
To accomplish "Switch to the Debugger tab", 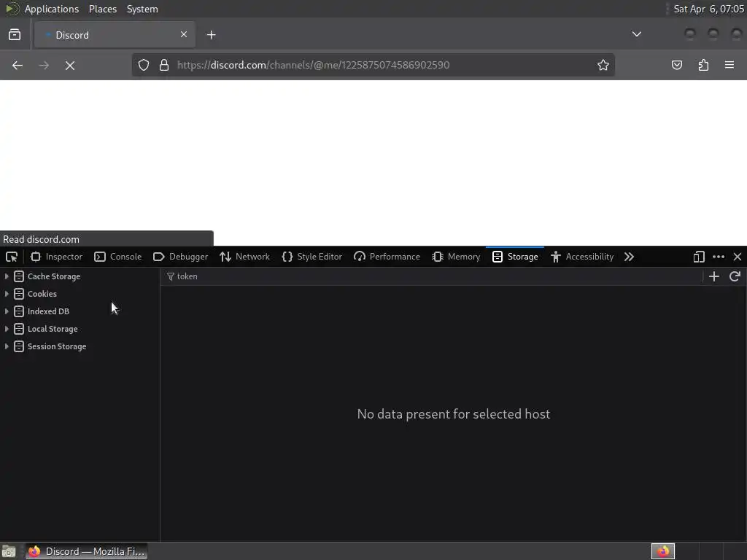I will click(181, 257).
